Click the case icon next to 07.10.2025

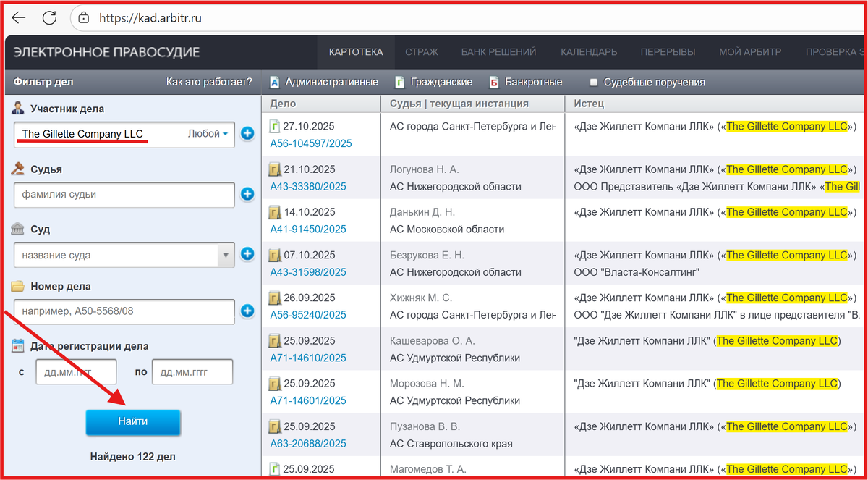pyautogui.click(x=275, y=255)
